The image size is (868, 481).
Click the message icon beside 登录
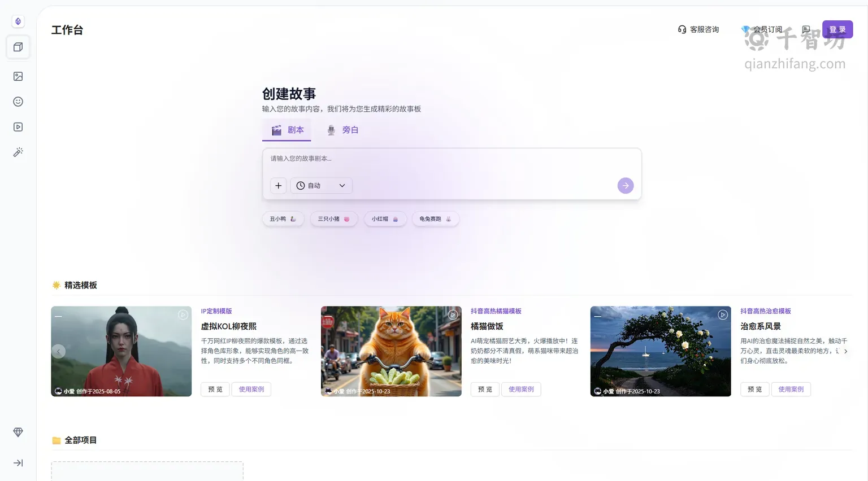[x=806, y=29]
